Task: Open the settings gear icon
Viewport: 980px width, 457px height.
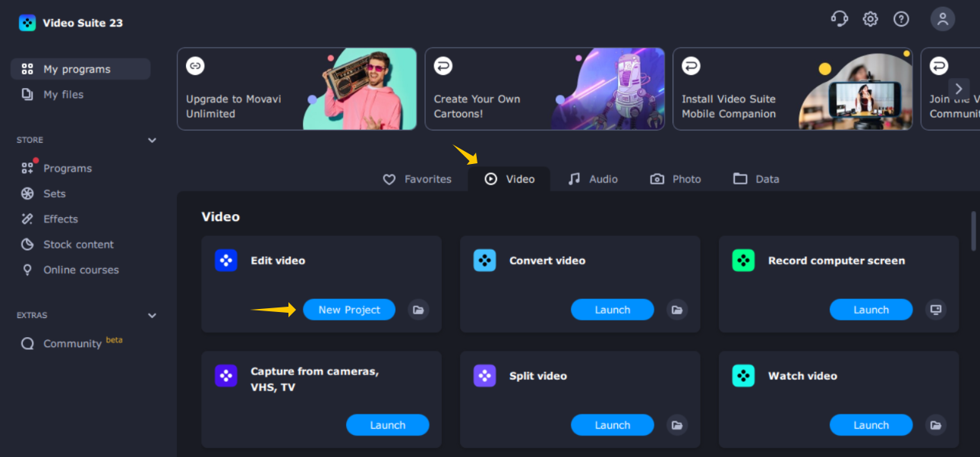Action: click(x=870, y=19)
